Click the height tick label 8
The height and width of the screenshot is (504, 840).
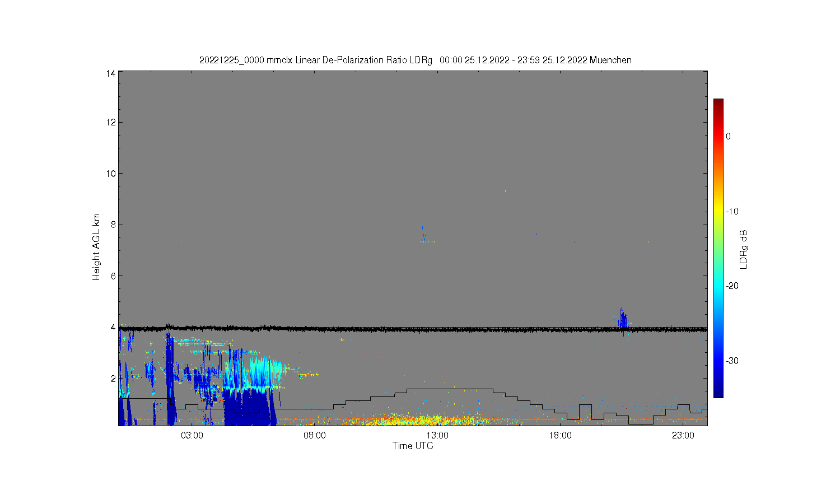113,225
